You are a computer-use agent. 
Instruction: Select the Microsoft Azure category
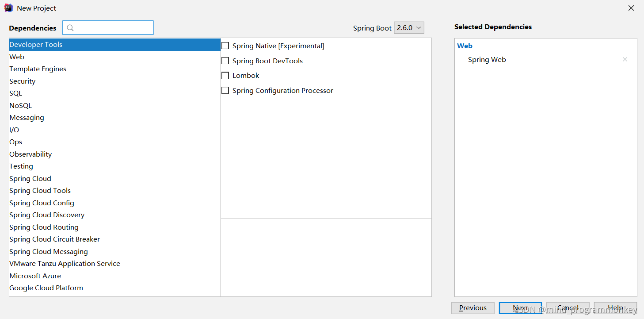[x=115, y=276]
